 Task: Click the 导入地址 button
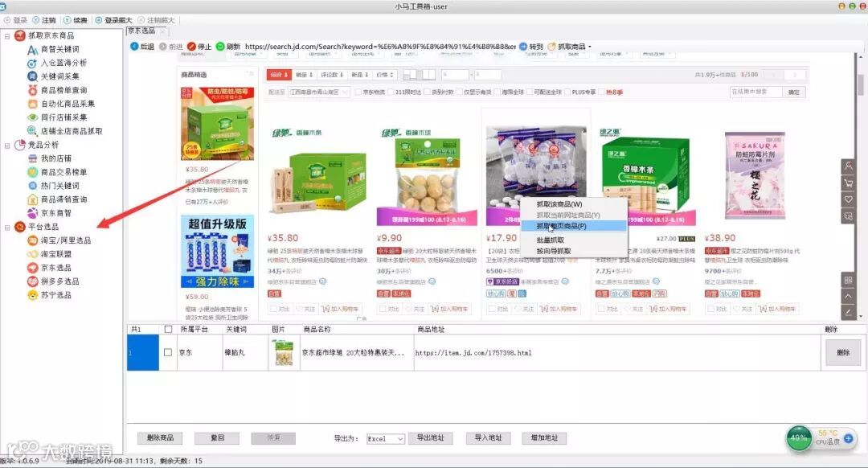click(x=488, y=438)
